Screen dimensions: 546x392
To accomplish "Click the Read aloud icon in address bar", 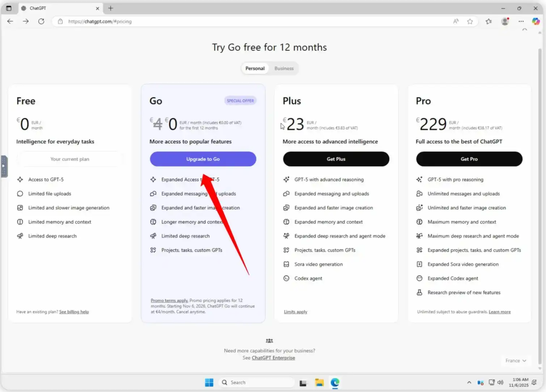I will click(x=456, y=21).
